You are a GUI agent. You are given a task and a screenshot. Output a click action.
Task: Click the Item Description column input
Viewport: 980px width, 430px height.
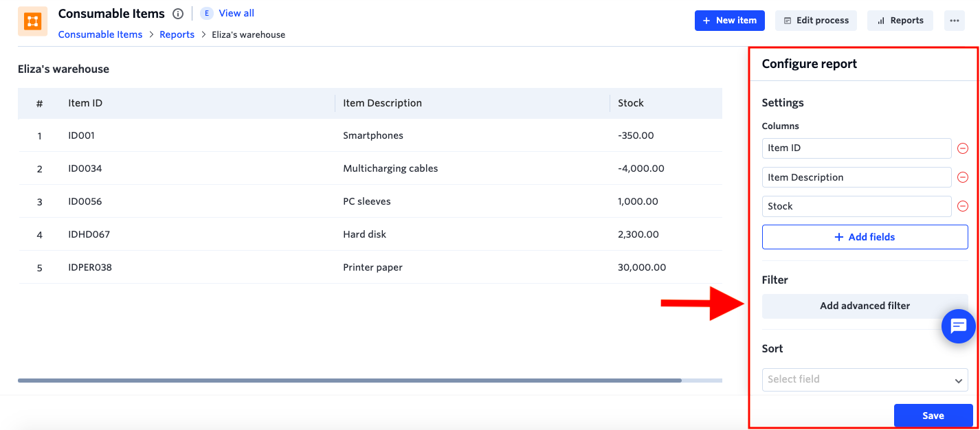[856, 177]
